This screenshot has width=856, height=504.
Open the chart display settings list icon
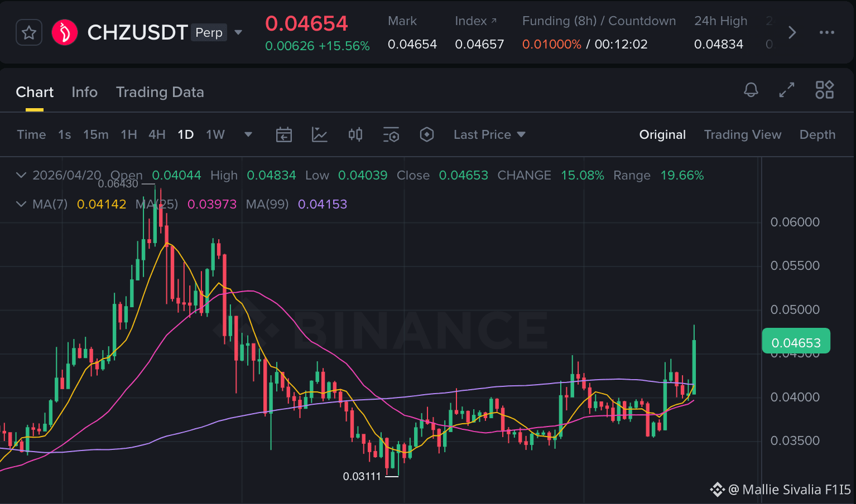[391, 134]
